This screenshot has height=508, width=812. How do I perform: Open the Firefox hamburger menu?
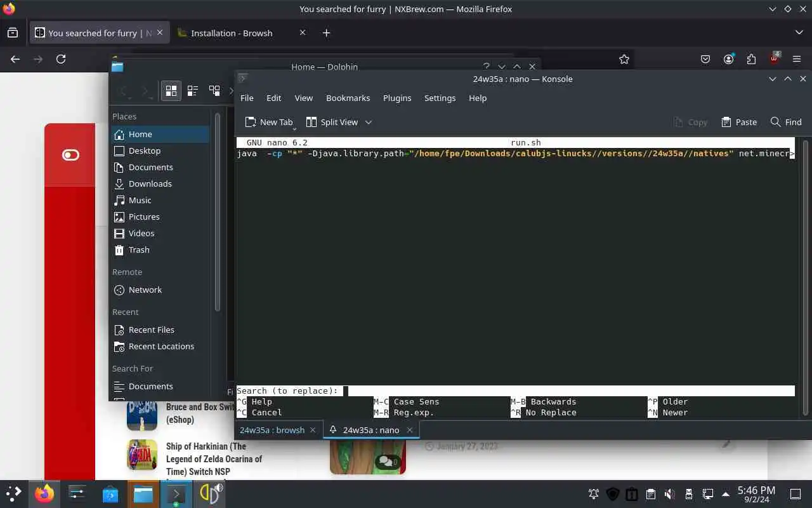point(797,59)
